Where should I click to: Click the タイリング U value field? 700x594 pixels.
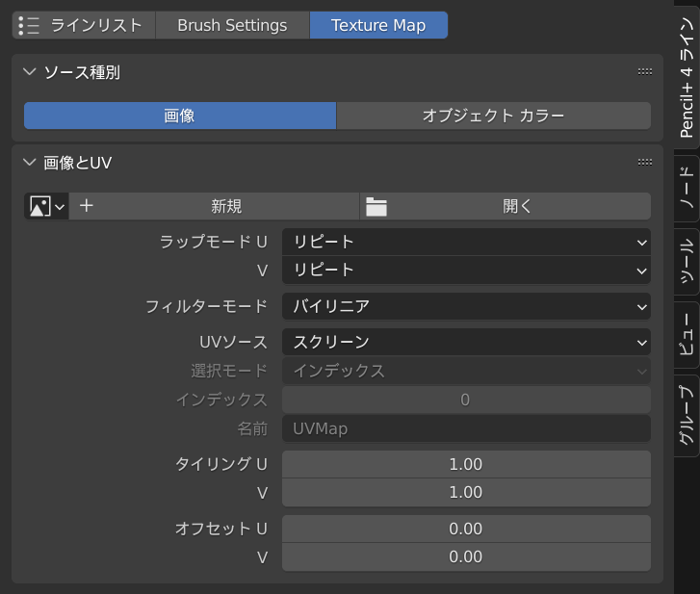[466, 464]
